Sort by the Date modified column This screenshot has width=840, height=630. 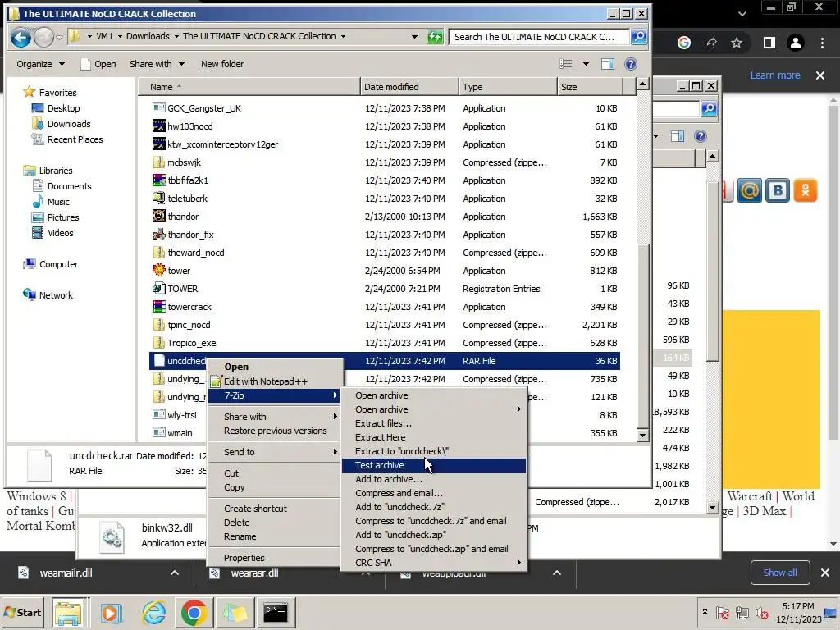[x=409, y=87]
